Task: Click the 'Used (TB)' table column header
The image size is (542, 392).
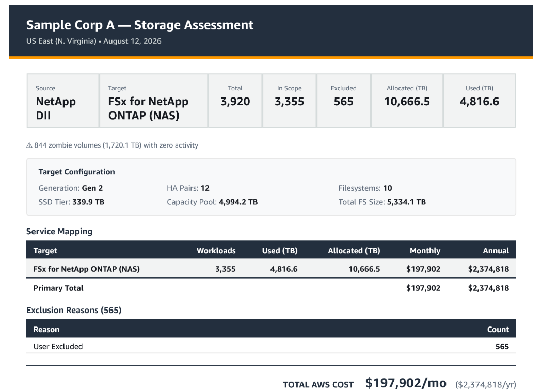Action: 280,251
